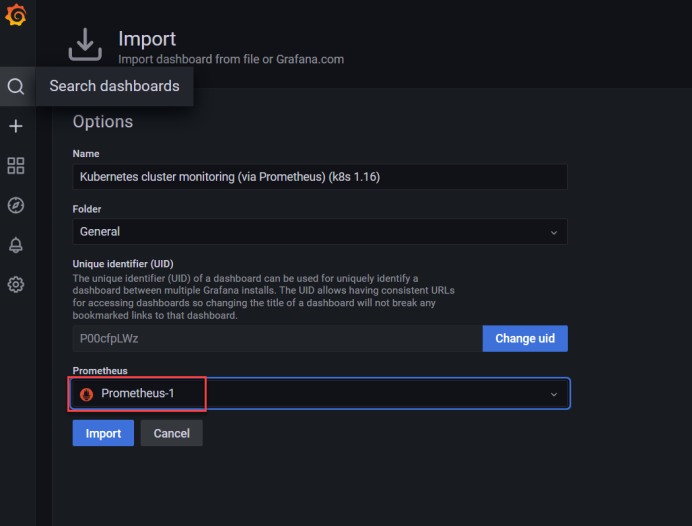Focus the dashboard Name input field
Image resolution: width=692 pixels, height=526 pixels.
(x=319, y=177)
